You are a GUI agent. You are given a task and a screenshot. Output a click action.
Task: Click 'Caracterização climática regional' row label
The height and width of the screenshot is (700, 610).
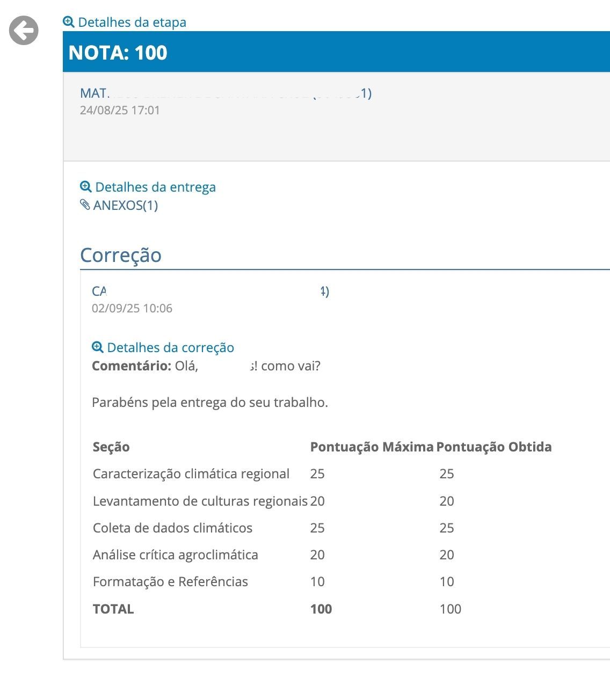point(191,474)
